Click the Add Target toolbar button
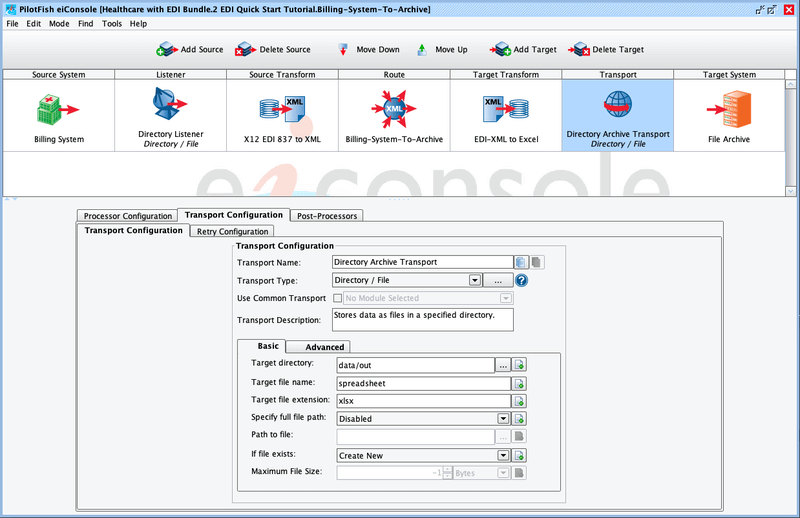The height and width of the screenshot is (518, 800). tap(523, 50)
